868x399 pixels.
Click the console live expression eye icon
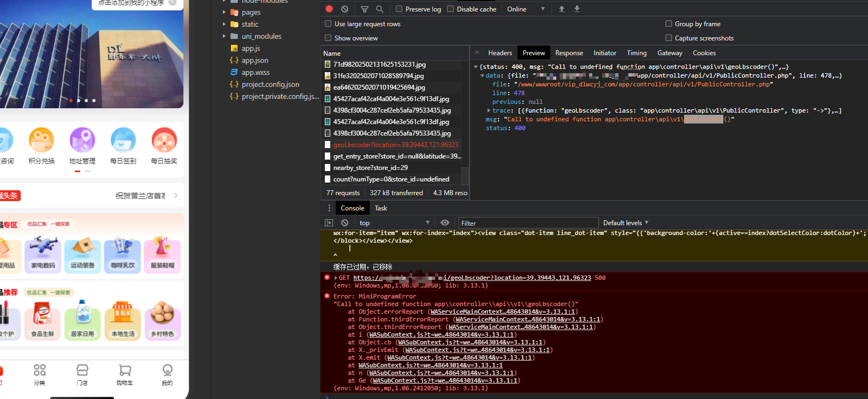(445, 222)
